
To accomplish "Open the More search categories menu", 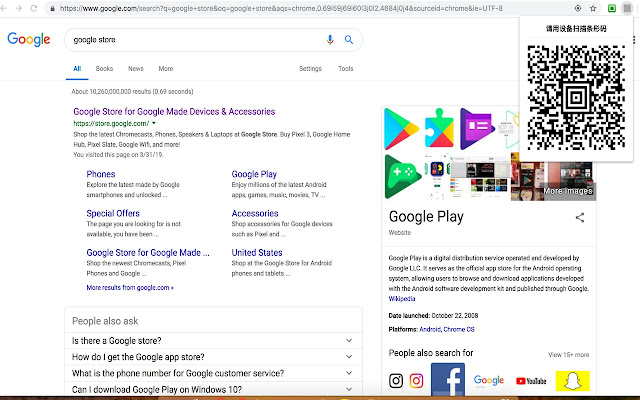I will pos(166,69).
